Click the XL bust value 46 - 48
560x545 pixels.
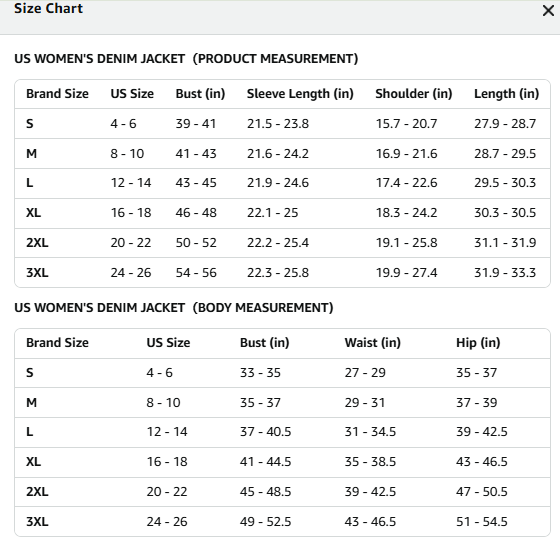(196, 213)
